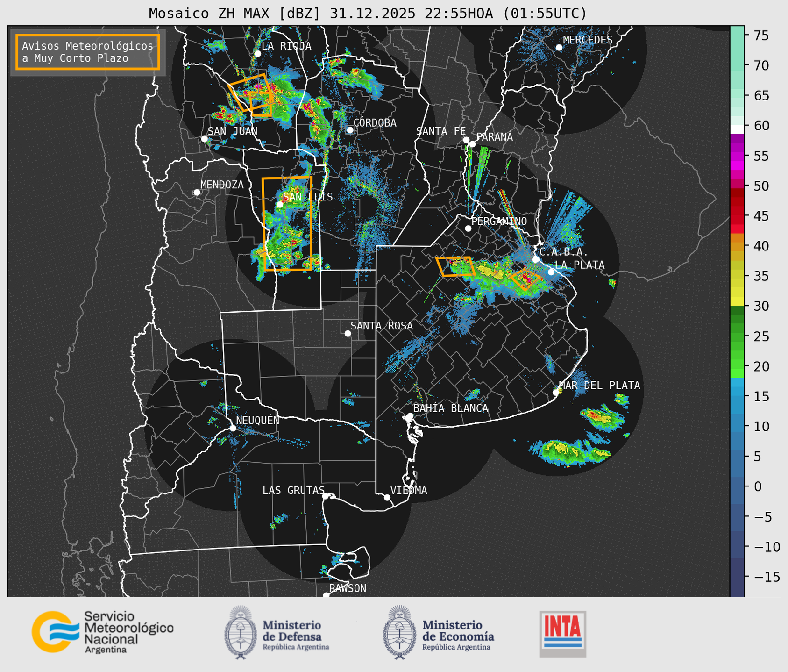The width and height of the screenshot is (788, 672).
Task: Click the orange 40 dBZ band on scale
Action: point(737,246)
